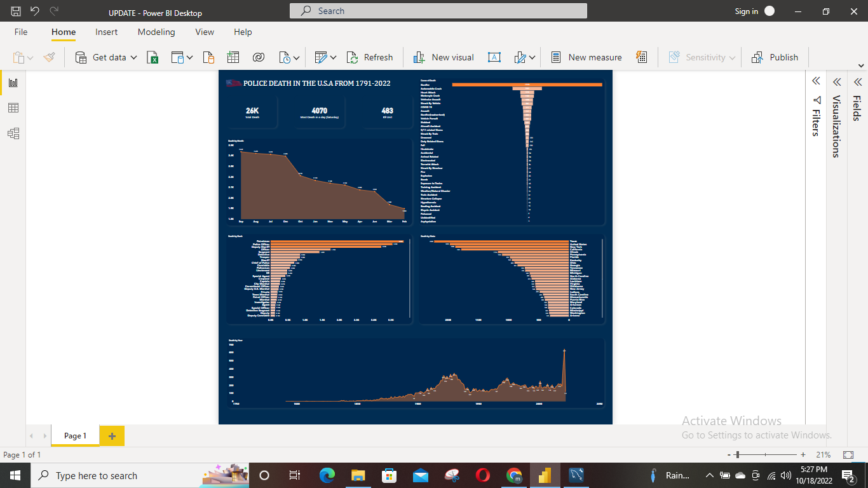The image size is (868, 488).
Task: Open the Insert ribbon tab
Action: coord(107,32)
